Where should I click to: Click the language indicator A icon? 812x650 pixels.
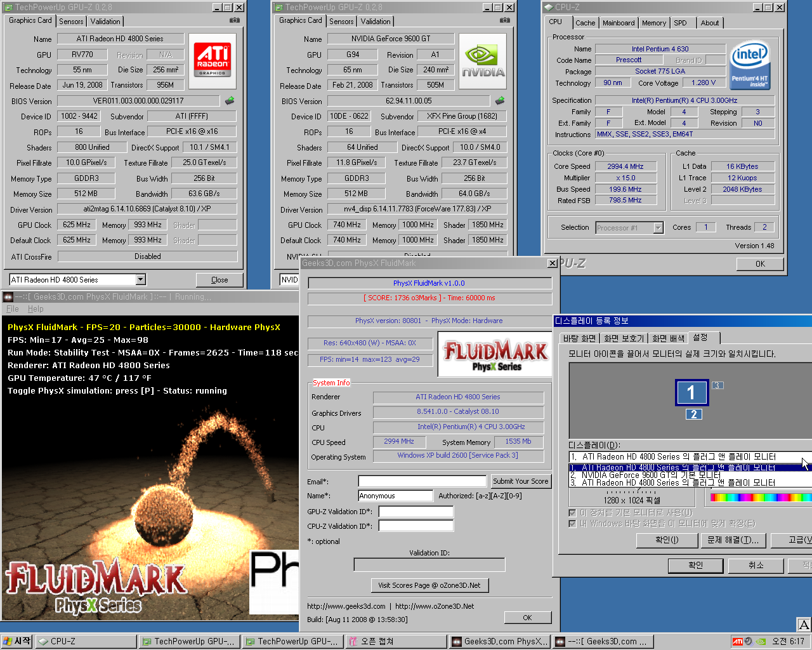[804, 625]
